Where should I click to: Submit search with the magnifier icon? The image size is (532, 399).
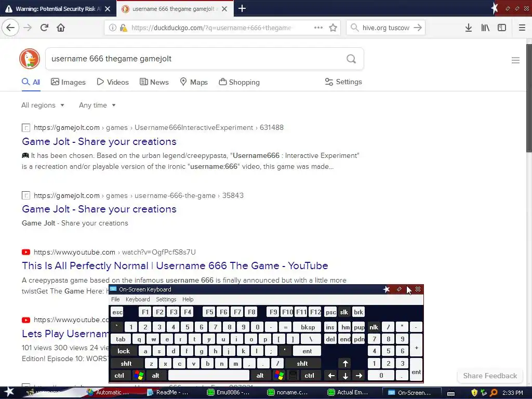pos(351,59)
